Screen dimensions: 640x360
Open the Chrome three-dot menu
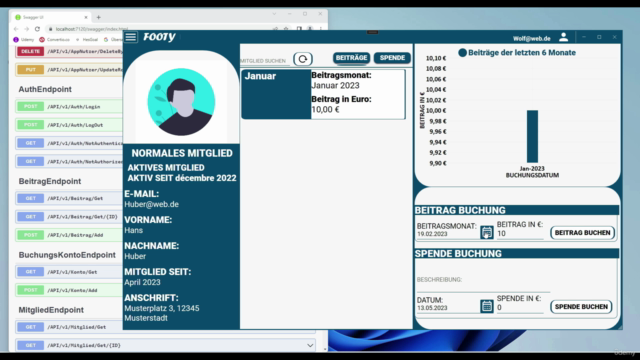coord(321,29)
